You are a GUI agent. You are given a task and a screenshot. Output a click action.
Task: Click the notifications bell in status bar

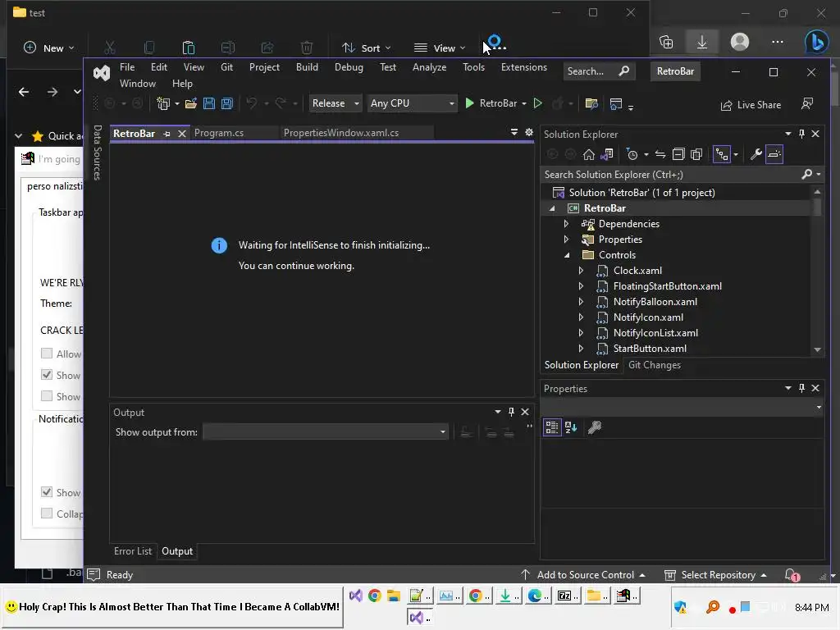click(792, 575)
